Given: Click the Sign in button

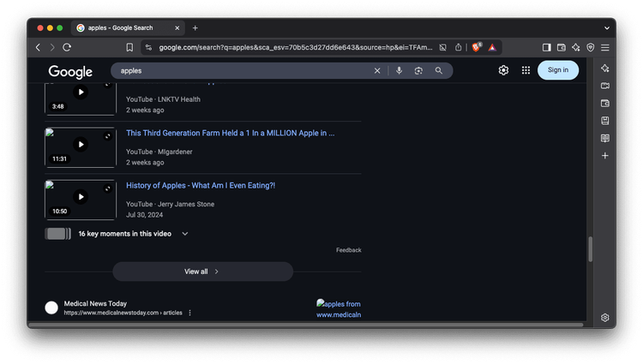Looking at the screenshot, I should click(x=558, y=70).
